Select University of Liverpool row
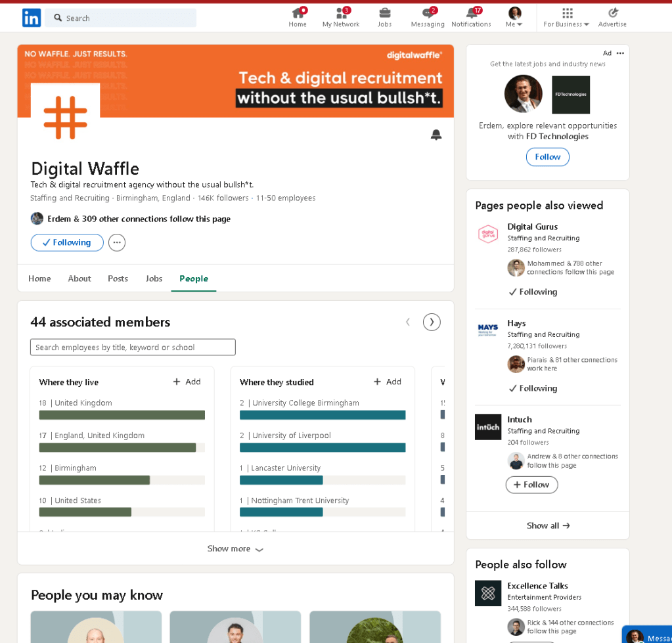The width and height of the screenshot is (672, 643). tap(323, 441)
